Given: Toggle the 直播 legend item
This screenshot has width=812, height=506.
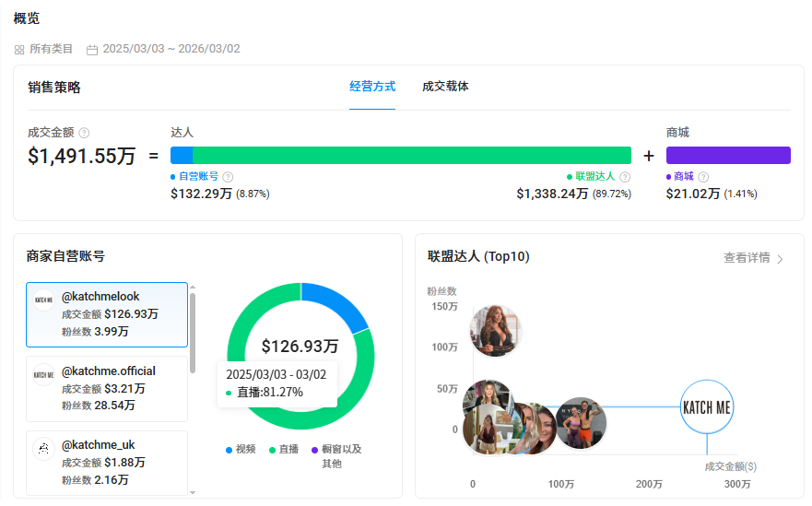Looking at the screenshot, I should coord(282,450).
